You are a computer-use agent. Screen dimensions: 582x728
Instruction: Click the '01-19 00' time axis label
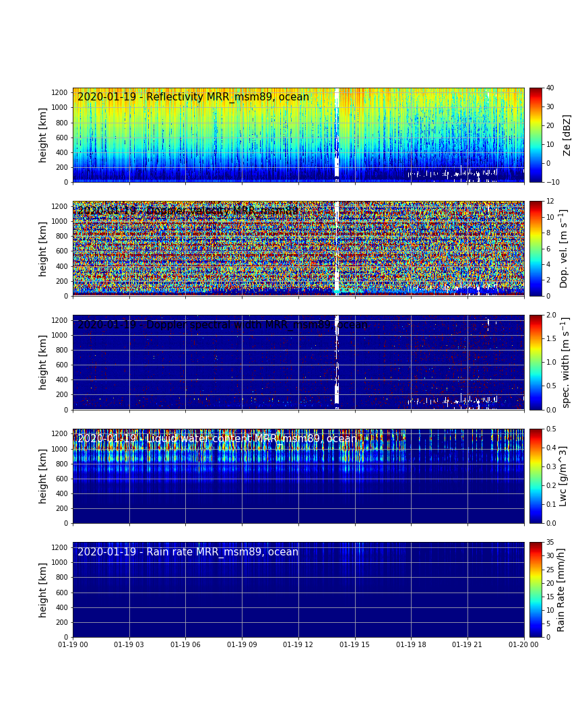point(73,646)
